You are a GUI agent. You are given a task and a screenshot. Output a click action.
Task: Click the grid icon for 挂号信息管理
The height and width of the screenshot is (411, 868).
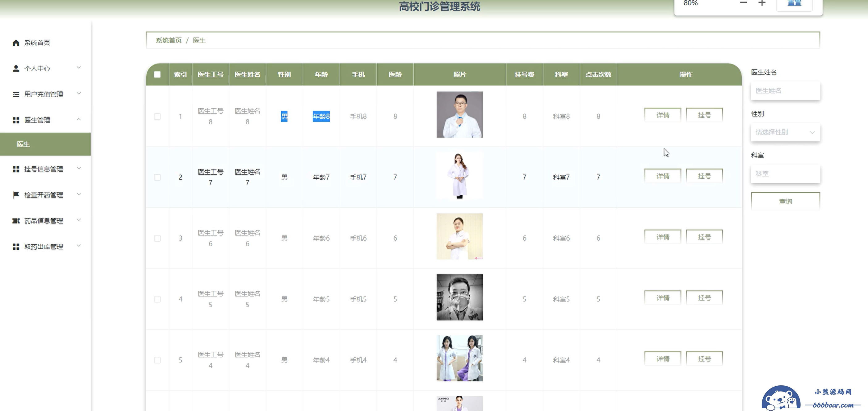[16, 169]
